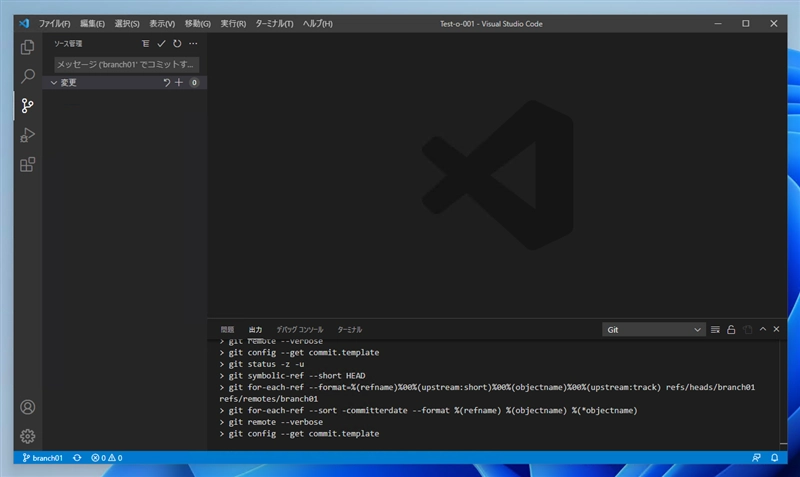This screenshot has width=800, height=477.
Task: Click the commit message input field
Action: click(x=127, y=64)
